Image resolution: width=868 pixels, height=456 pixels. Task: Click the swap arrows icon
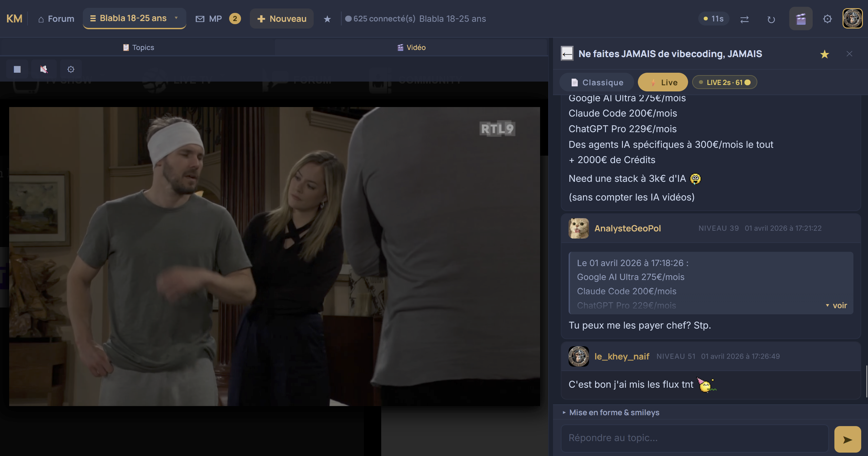coord(744,19)
